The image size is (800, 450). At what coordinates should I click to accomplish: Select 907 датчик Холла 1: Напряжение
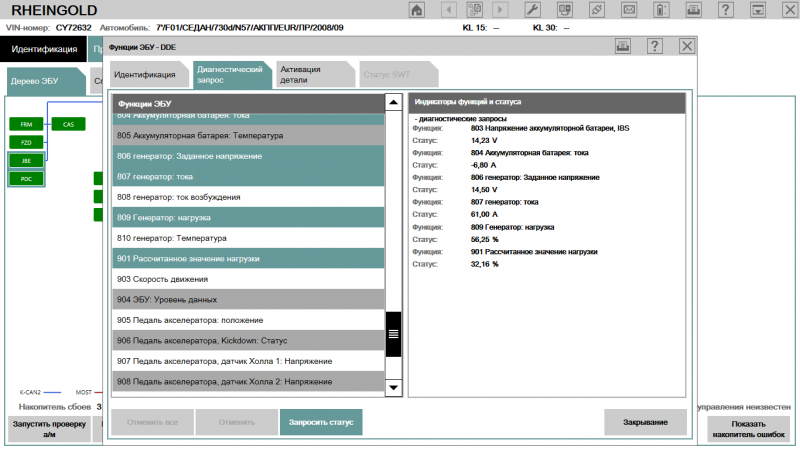click(248, 361)
